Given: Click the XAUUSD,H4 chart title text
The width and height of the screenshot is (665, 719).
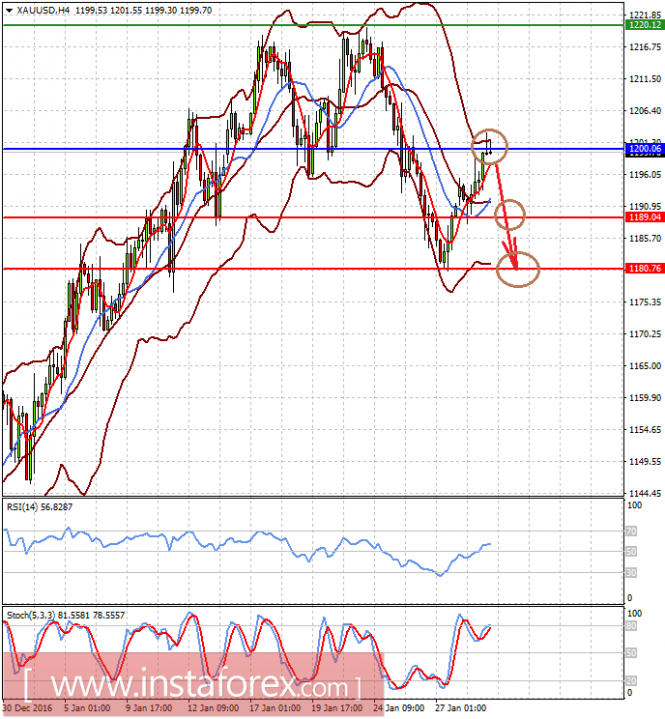Looking at the screenshot, I should [43, 10].
